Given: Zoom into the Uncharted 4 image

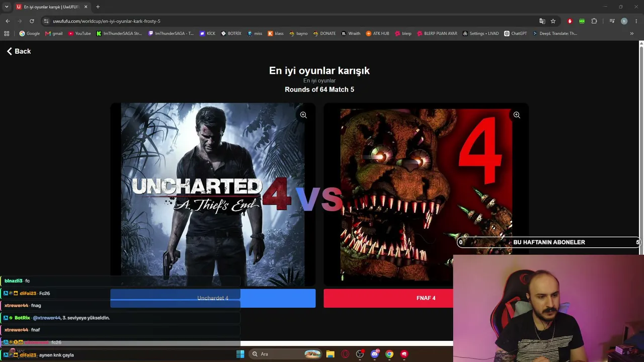Looking at the screenshot, I should 303,115.
